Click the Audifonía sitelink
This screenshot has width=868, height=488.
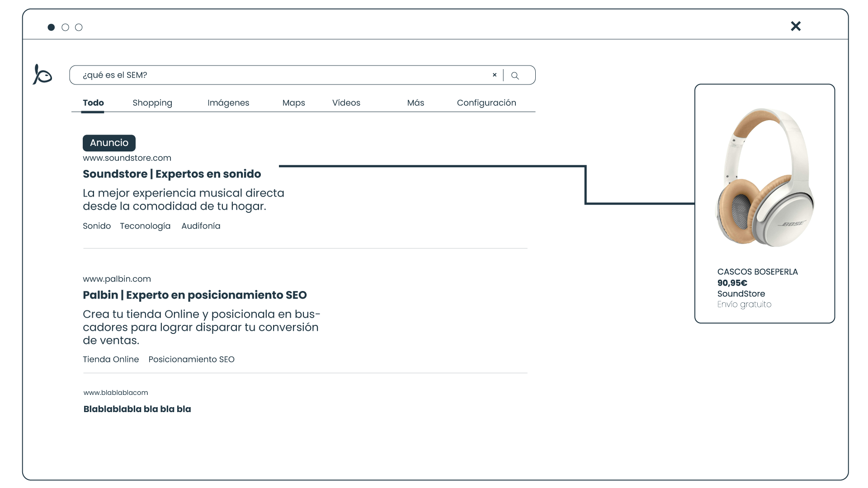[201, 226]
